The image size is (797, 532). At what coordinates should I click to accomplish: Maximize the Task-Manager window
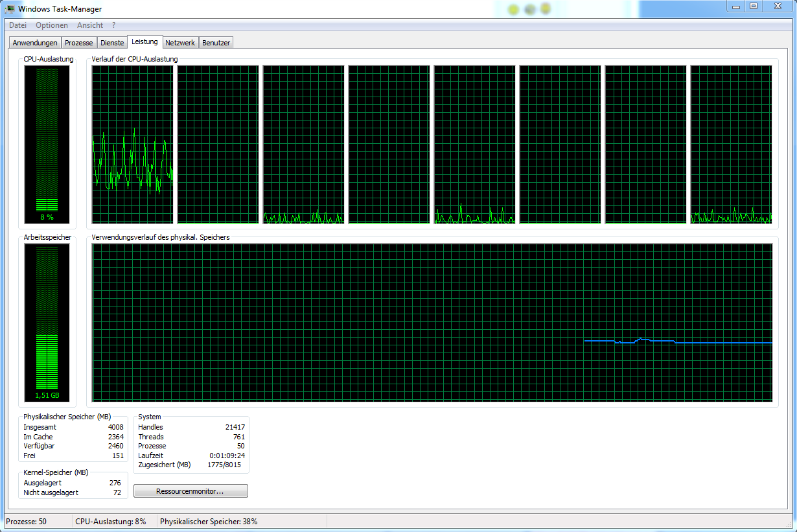(753, 6)
